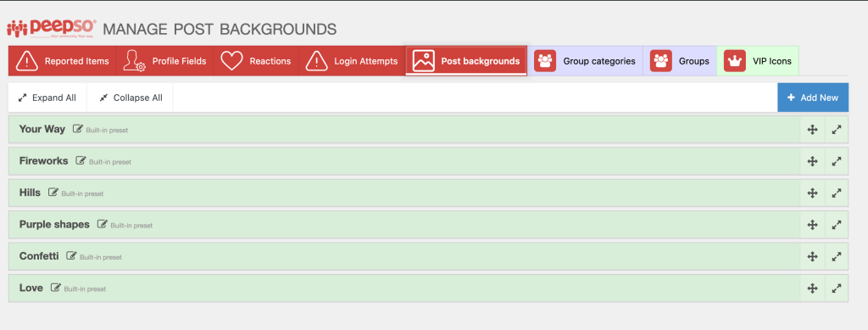
Task: Click Collapse All
Action: tap(130, 98)
